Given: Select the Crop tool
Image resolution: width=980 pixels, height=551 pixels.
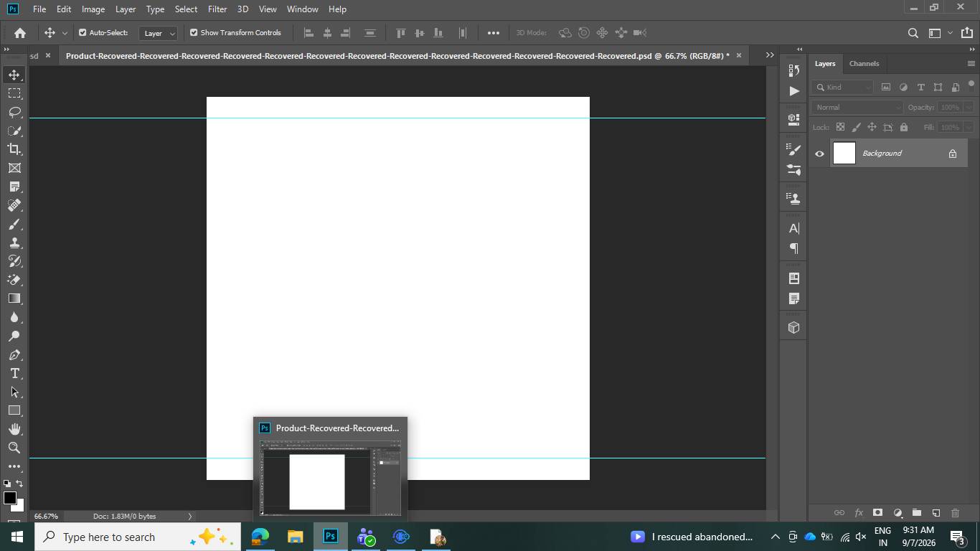Looking at the screenshot, I should 14,149.
